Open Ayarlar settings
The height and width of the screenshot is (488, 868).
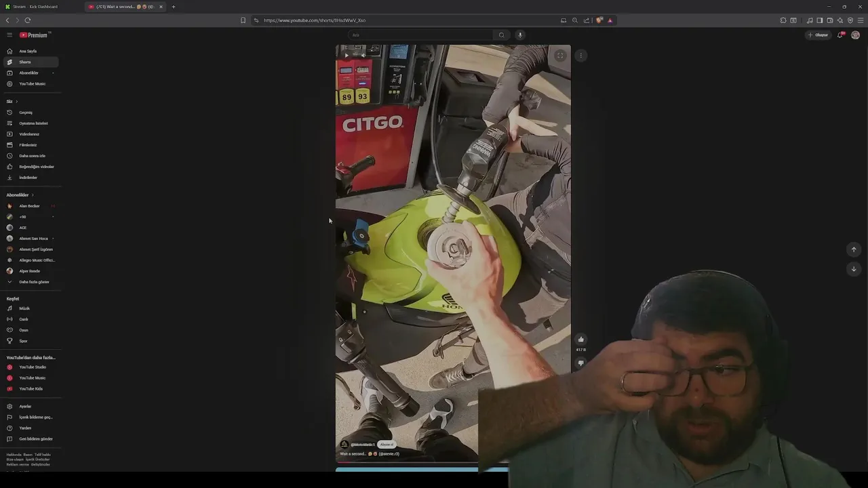pos(31,406)
